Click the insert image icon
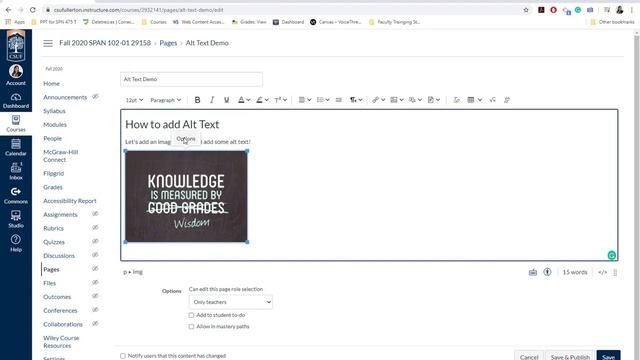The image size is (640, 360). (394, 100)
